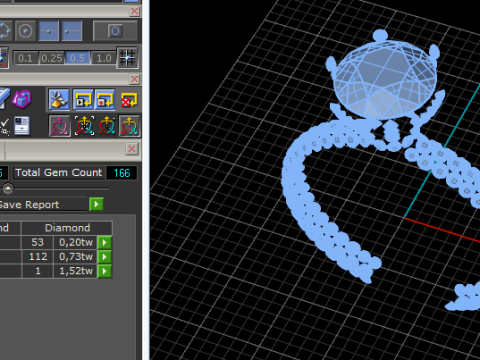This screenshot has height=360, width=480.
Task: Close the tool icons panel
Action: (x=132, y=149)
